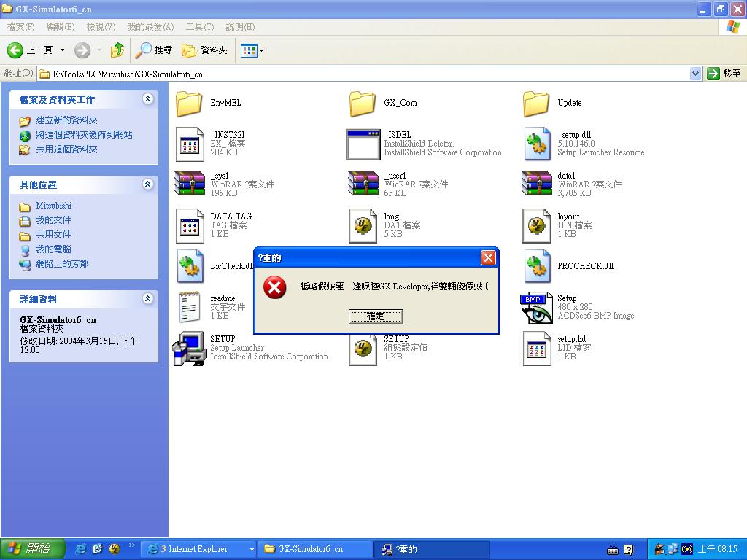The width and height of the screenshot is (747, 560).
Task: Collapse the file and folder tasks panel
Action: click(x=148, y=99)
